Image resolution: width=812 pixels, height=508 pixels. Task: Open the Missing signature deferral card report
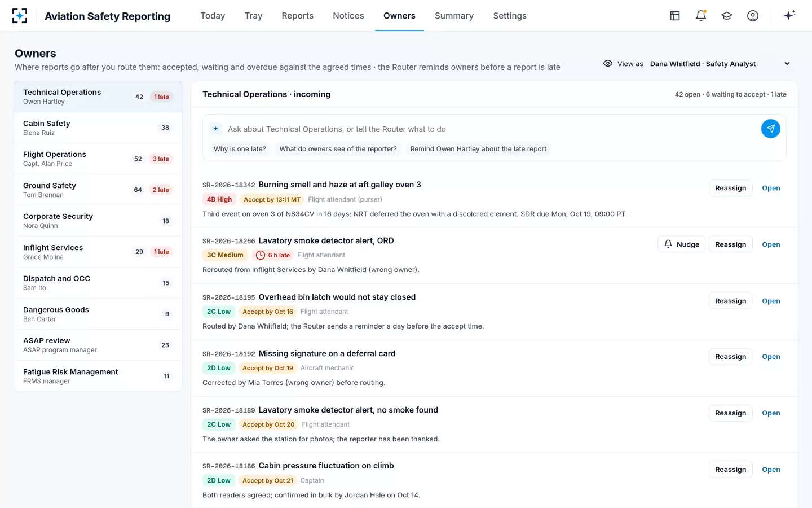[771, 357]
